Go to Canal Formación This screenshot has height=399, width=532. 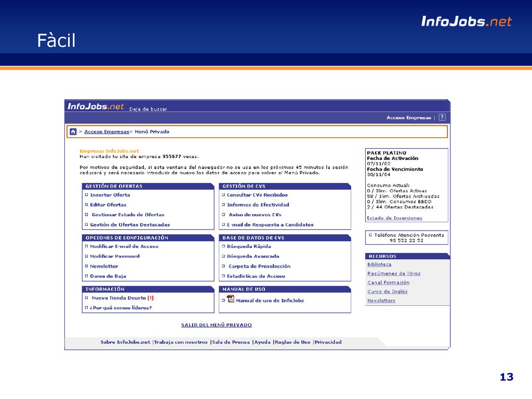coord(388,283)
